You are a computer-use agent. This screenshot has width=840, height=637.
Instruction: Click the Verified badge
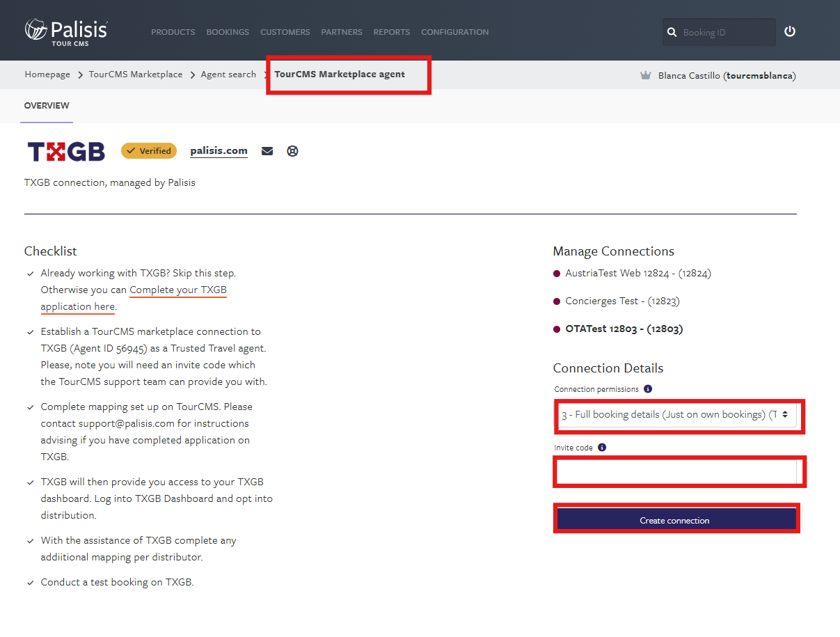click(149, 150)
